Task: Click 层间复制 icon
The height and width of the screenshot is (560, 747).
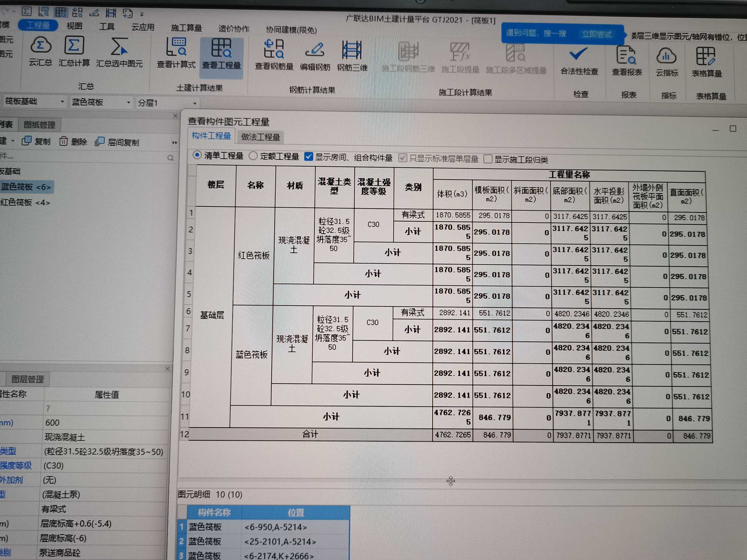Action: click(100, 141)
